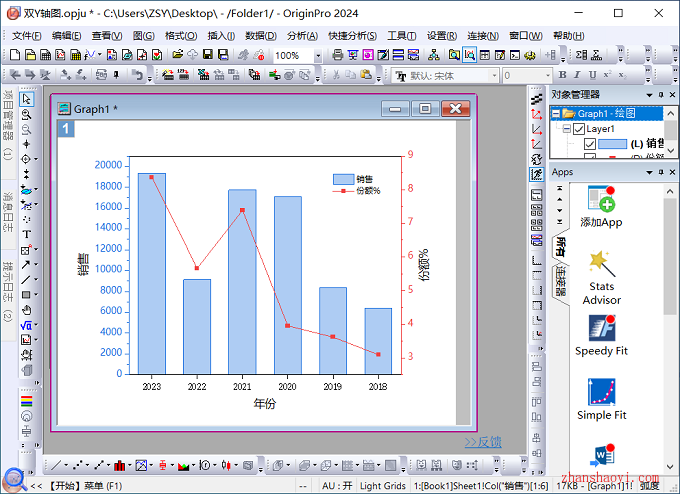Switch to the 连接器 Apps tab

[560, 281]
